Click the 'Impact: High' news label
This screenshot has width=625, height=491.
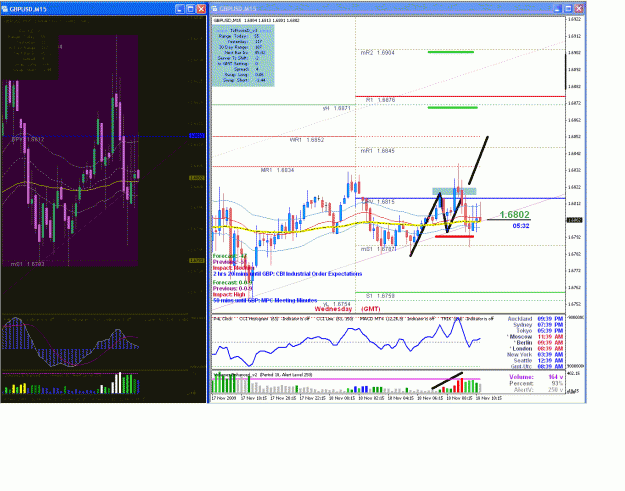click(229, 295)
